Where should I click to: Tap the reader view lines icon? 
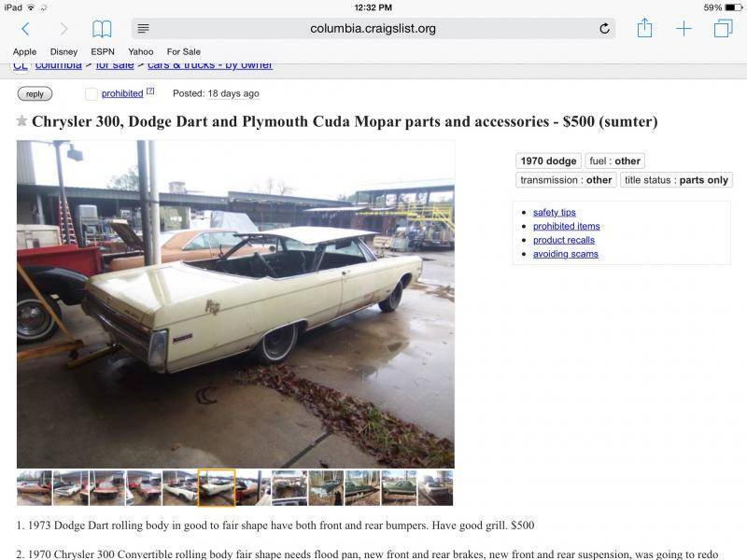click(143, 29)
